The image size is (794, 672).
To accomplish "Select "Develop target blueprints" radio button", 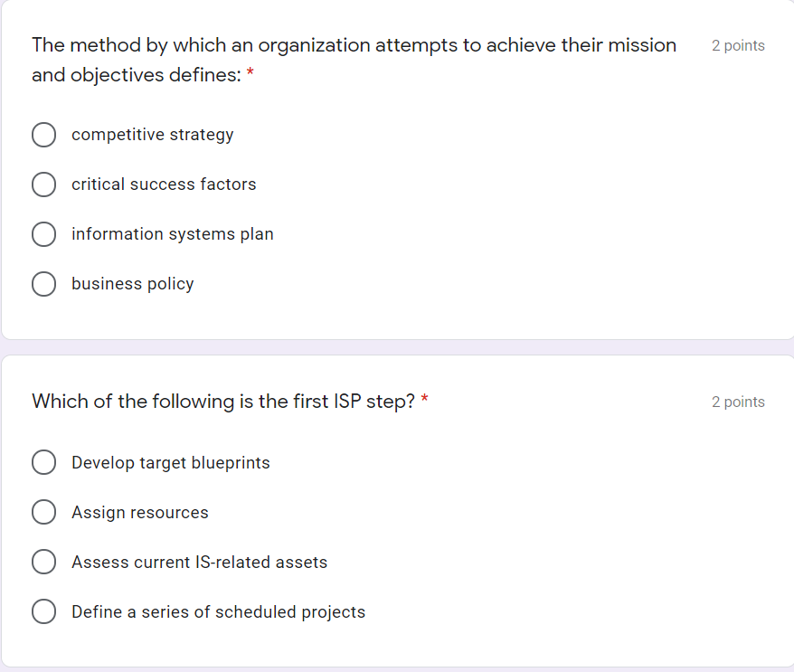I will [x=43, y=462].
